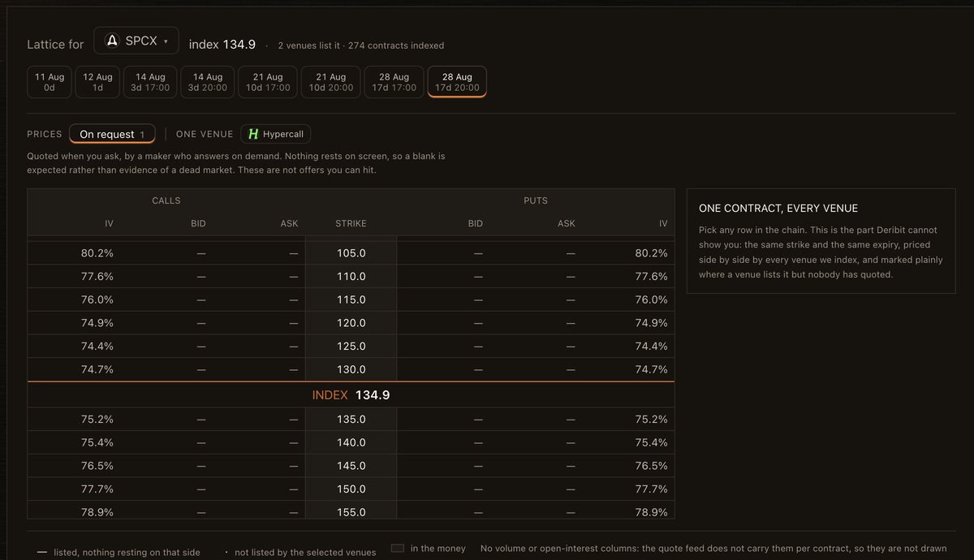The image size is (974, 560).
Task: Click the puts ASK column header
Action: [567, 223]
